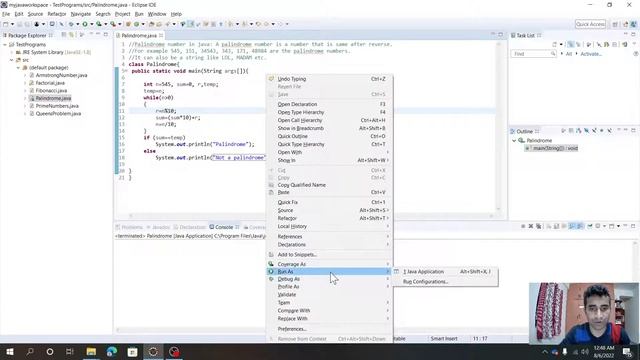This screenshot has height=360, width=640.
Task: Choose Quick Fix in context menu
Action: (329, 202)
